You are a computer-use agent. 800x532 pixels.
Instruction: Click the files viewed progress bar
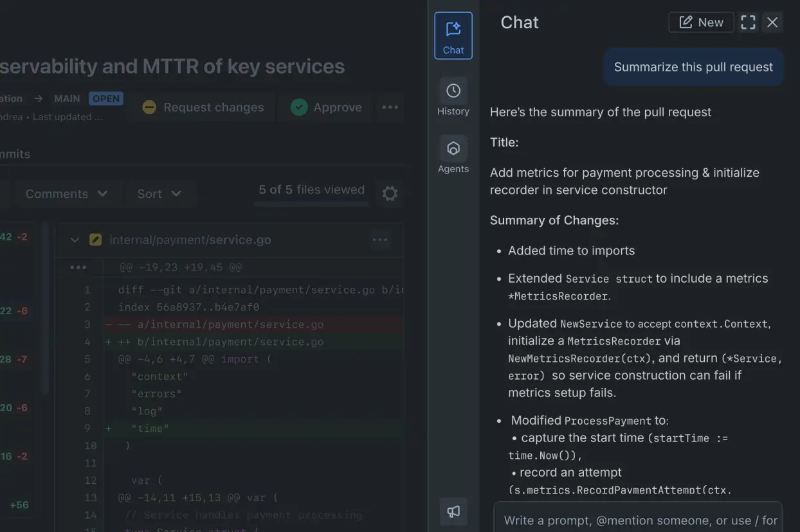311,204
